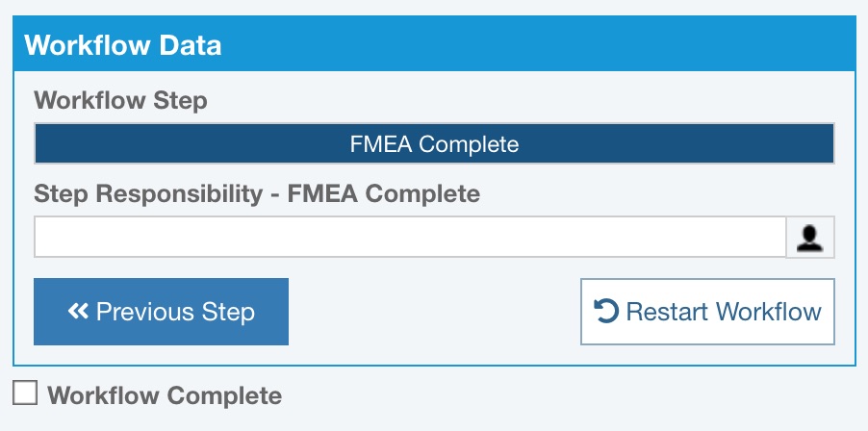Click the 'Restart Workflow' button text
868x431 pixels.
724,312
